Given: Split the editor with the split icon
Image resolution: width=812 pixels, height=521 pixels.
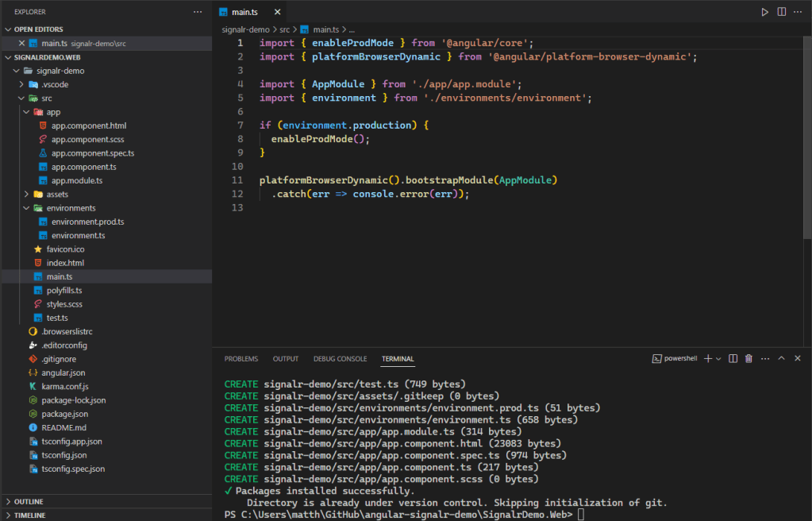Looking at the screenshot, I should click(782, 12).
